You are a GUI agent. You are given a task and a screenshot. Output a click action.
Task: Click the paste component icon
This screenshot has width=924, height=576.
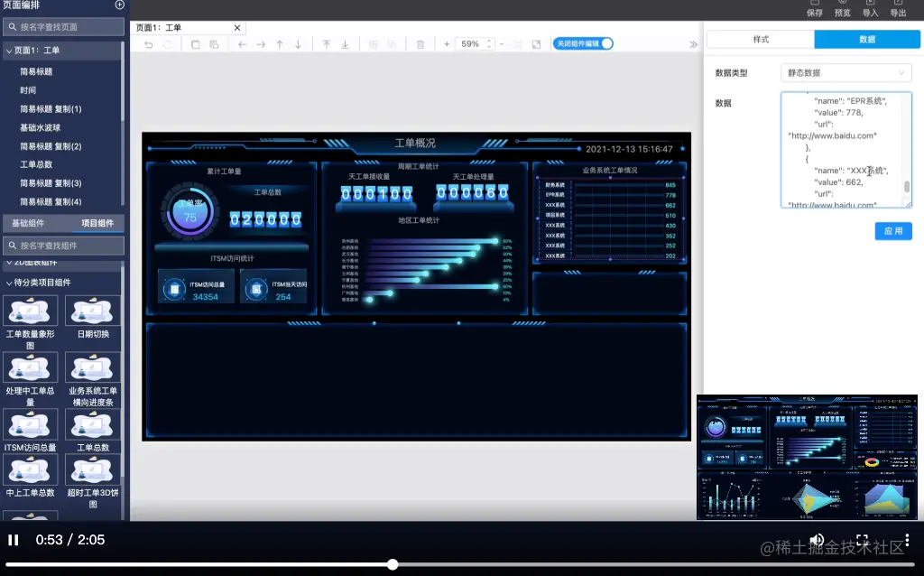pyautogui.click(x=214, y=44)
